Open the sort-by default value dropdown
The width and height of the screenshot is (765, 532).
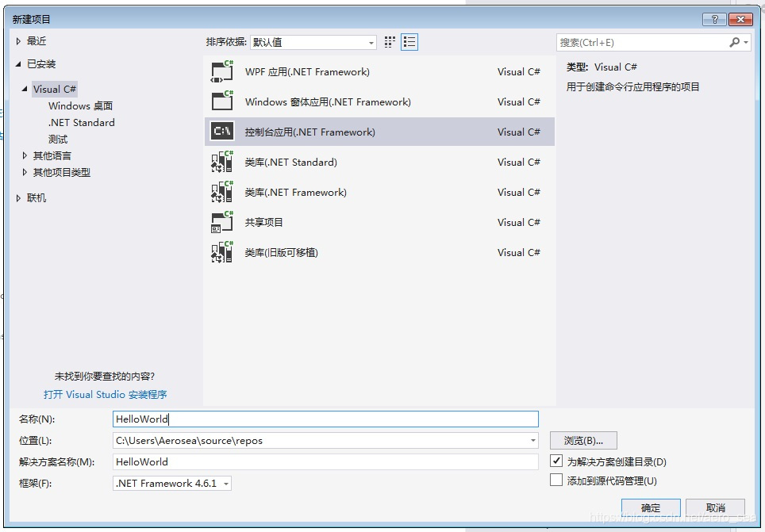point(313,43)
